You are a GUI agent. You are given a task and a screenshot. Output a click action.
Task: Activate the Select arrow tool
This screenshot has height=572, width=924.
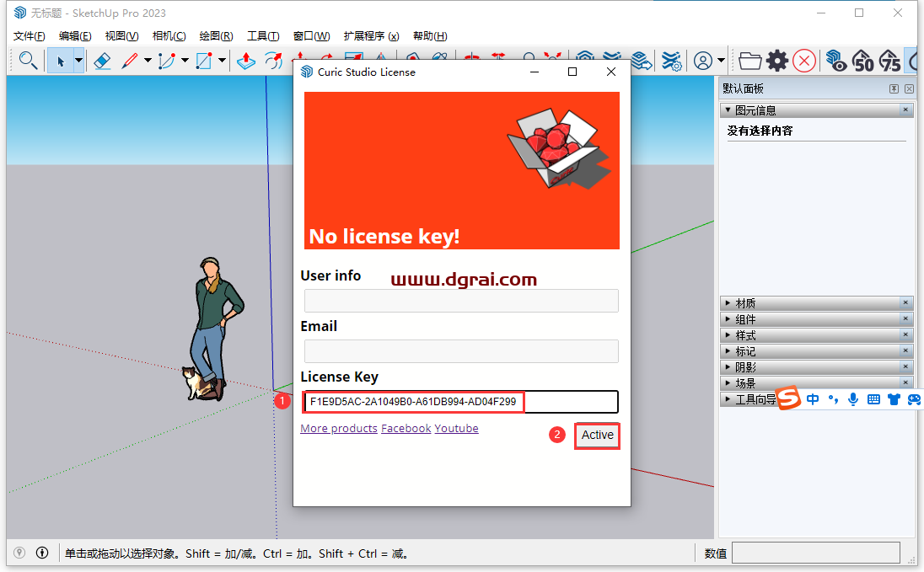61,61
